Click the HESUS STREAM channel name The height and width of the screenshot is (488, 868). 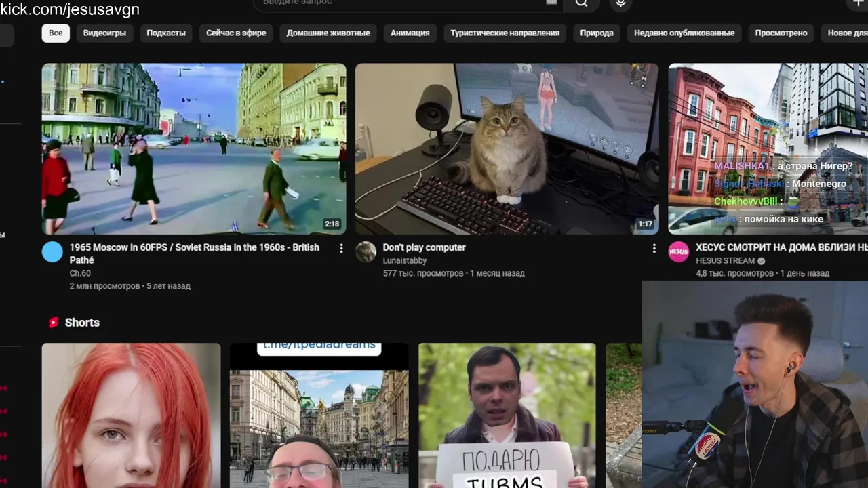click(725, 260)
